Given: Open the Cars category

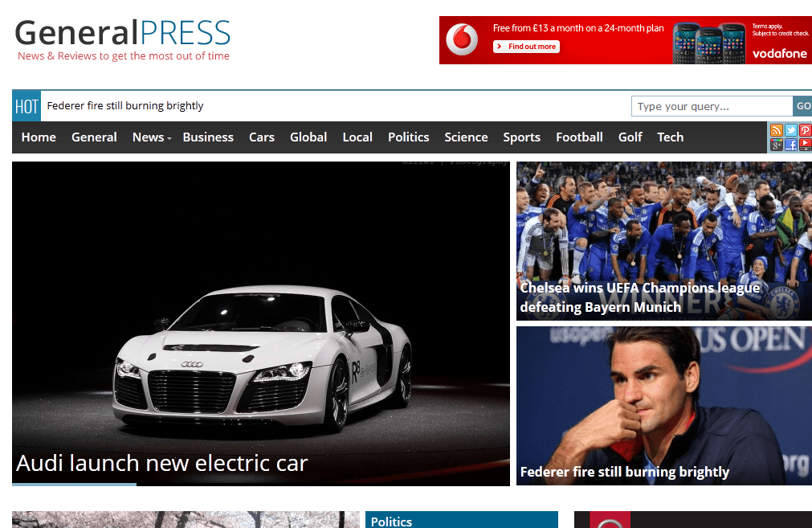Looking at the screenshot, I should pos(262,137).
